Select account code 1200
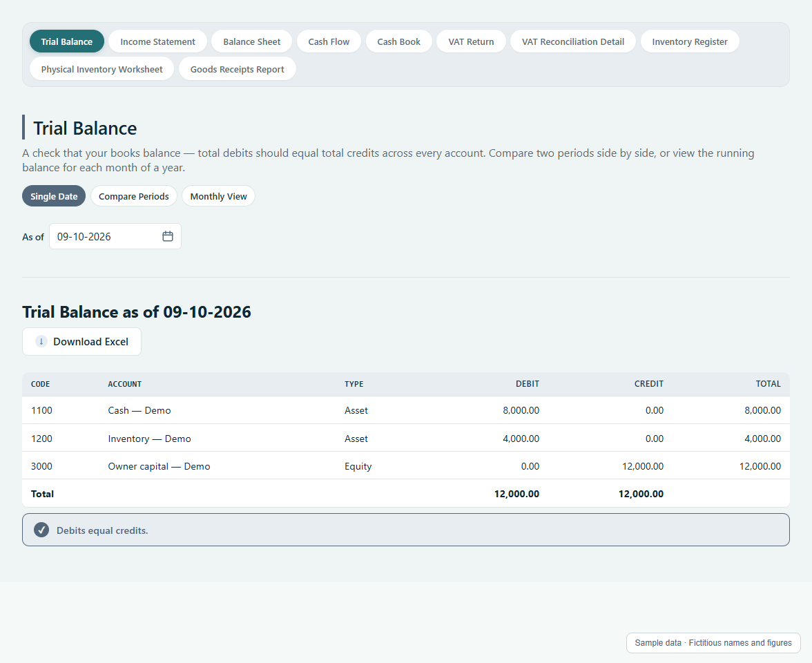 tap(41, 438)
